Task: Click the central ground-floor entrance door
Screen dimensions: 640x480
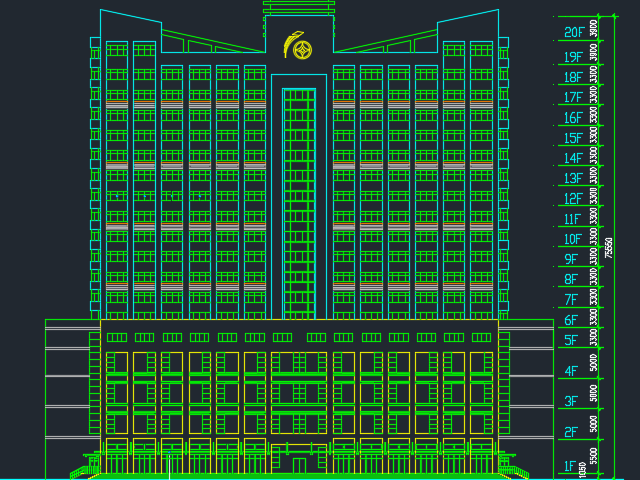Action: click(299, 463)
